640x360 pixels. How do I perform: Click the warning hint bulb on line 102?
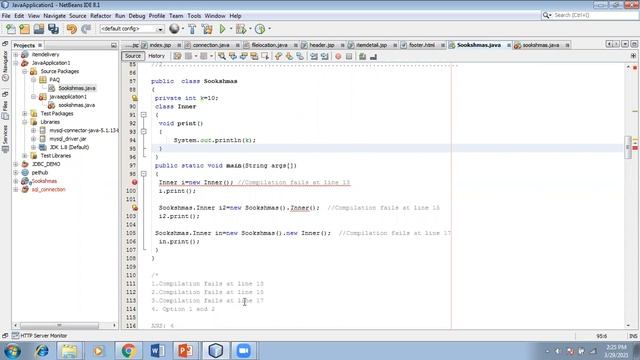[134, 208]
